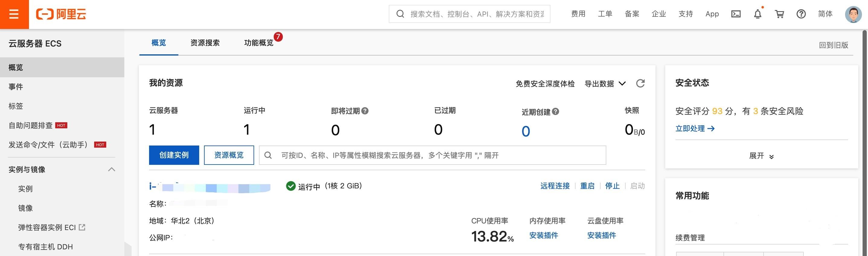Screen dimensions: 868x256
Task: Click the arrow next to 立即处理
Action: coord(711,129)
